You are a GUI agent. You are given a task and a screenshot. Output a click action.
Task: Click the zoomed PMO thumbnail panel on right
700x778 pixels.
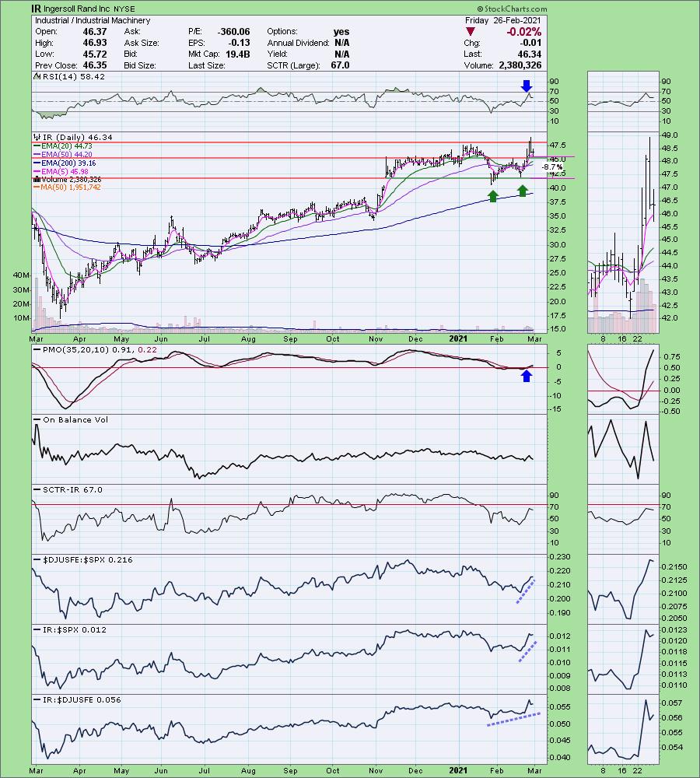click(623, 380)
